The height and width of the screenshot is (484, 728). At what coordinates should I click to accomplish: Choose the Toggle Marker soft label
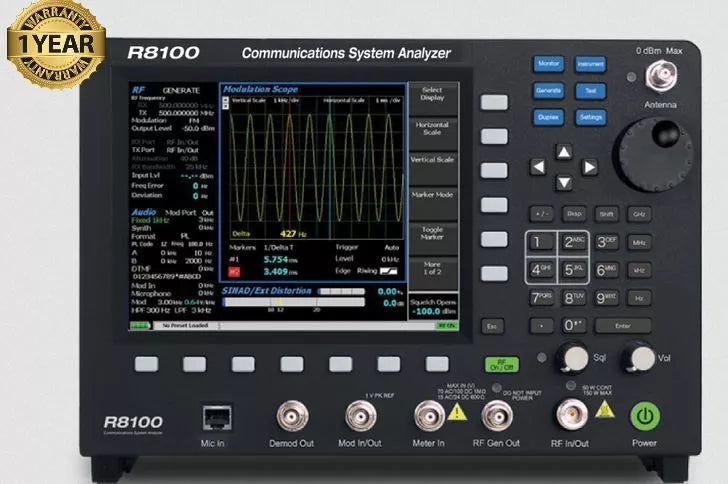(x=433, y=238)
